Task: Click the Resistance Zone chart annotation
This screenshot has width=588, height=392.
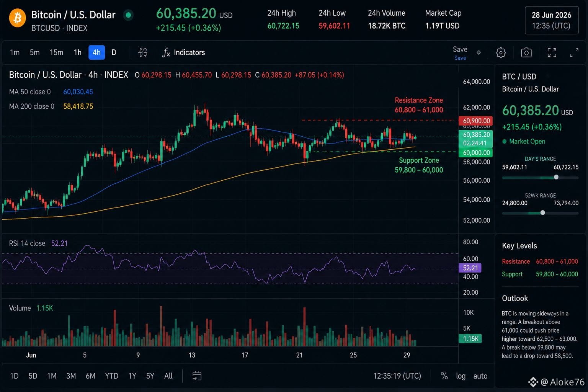Action: [x=419, y=105]
